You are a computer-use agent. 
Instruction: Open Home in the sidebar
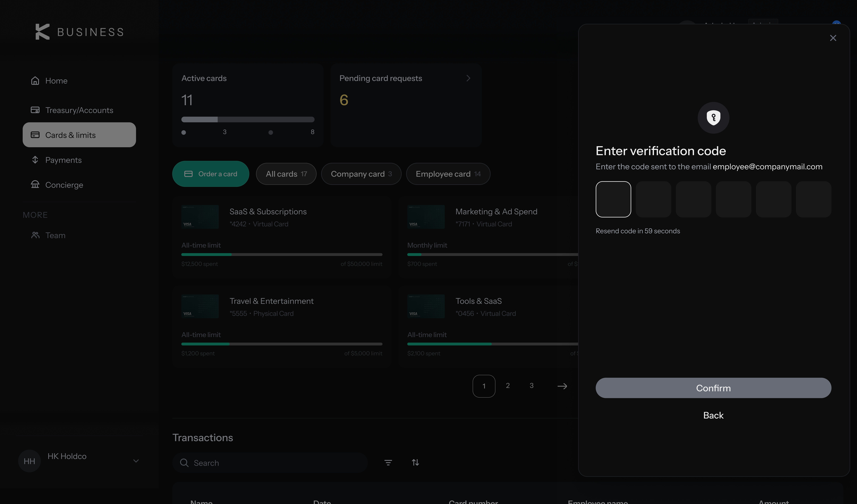pyautogui.click(x=79, y=81)
